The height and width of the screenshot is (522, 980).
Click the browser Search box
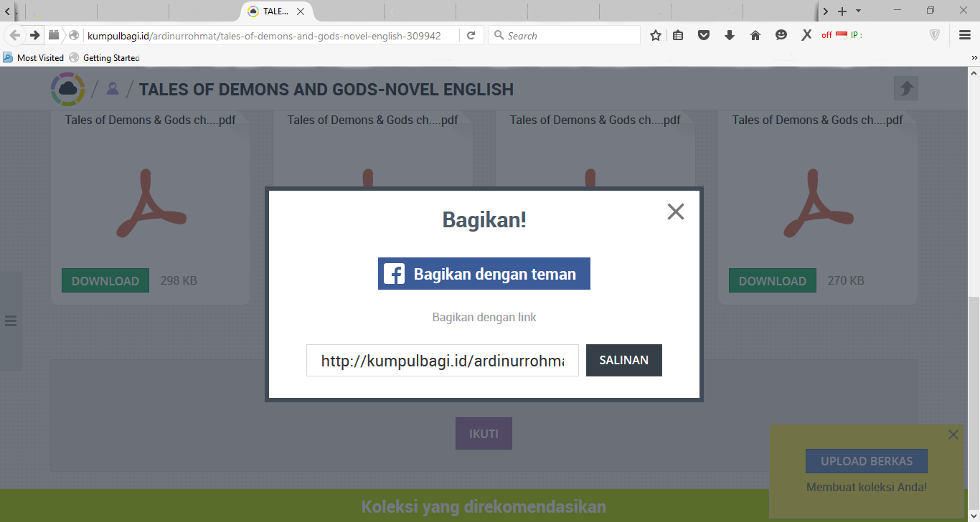click(x=565, y=35)
